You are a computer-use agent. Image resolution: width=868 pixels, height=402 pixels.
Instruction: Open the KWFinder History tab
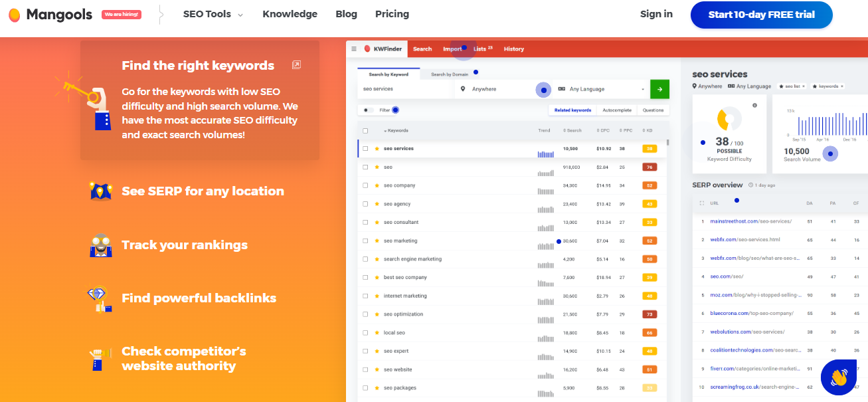(x=513, y=49)
